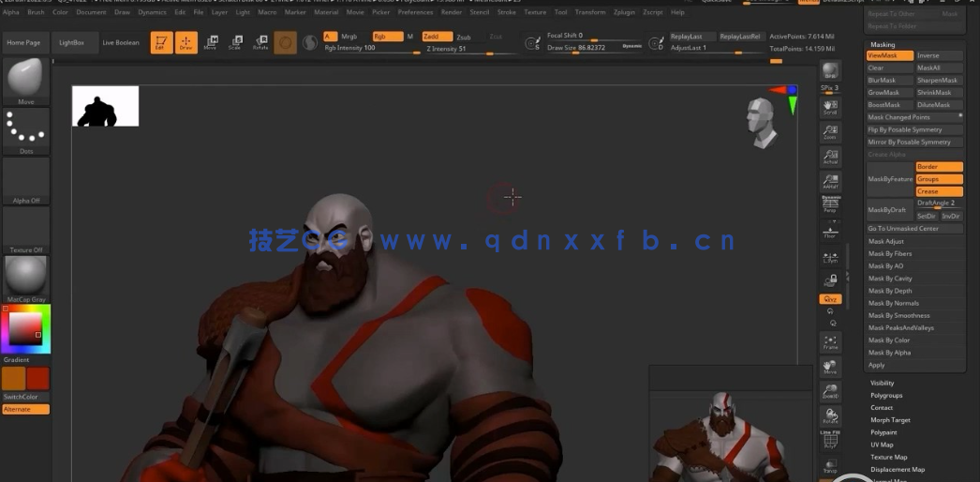
Task: Toggle the ViewMask button
Action: [x=890, y=55]
